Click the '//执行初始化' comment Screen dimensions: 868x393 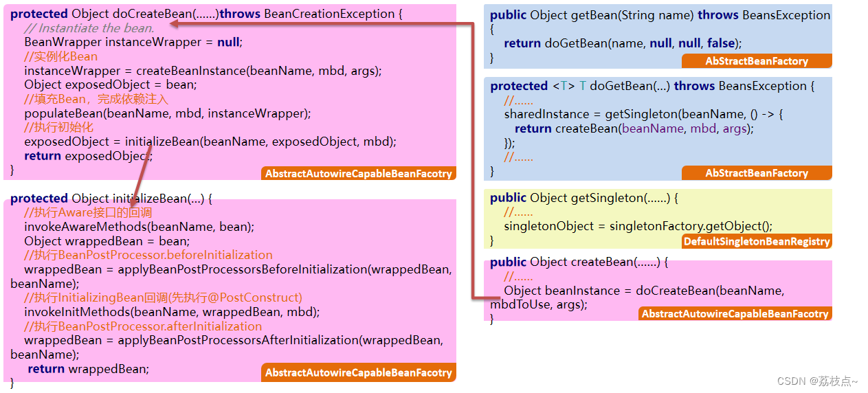[58, 127]
